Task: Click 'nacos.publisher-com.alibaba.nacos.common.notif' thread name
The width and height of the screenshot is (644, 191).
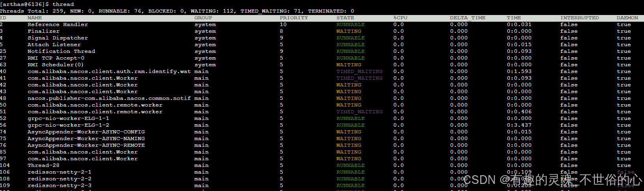Action: 109,98
